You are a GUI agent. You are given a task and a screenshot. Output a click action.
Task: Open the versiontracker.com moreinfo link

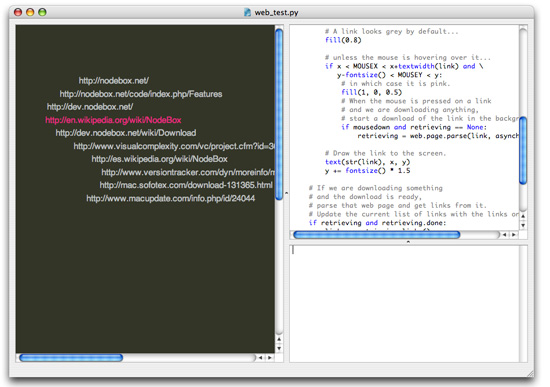pyautogui.click(x=188, y=172)
